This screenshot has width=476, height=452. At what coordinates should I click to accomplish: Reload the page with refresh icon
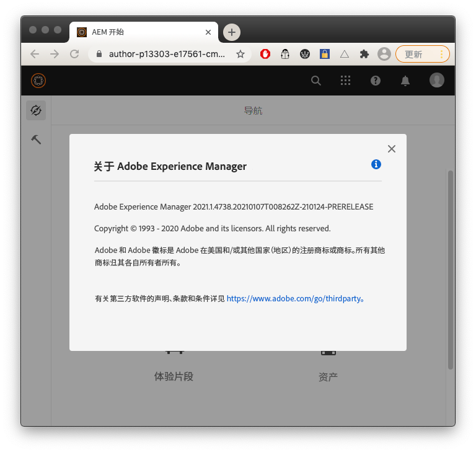click(74, 54)
